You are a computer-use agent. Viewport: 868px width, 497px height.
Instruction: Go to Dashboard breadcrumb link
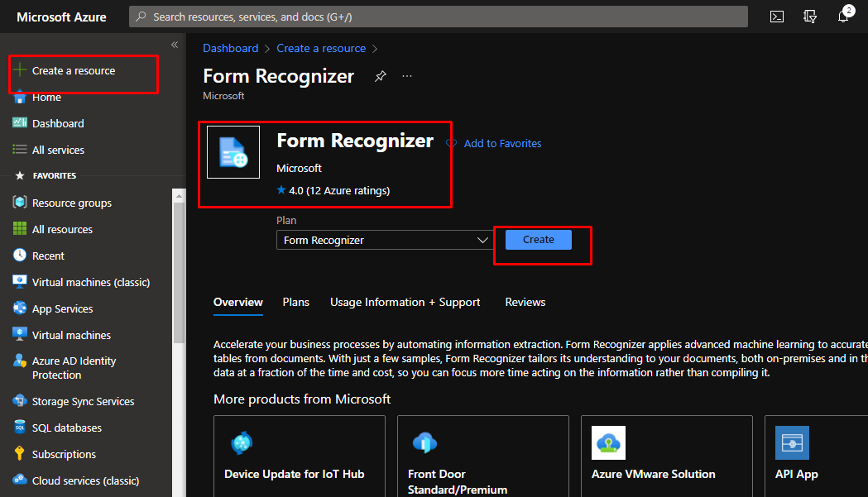tap(230, 49)
